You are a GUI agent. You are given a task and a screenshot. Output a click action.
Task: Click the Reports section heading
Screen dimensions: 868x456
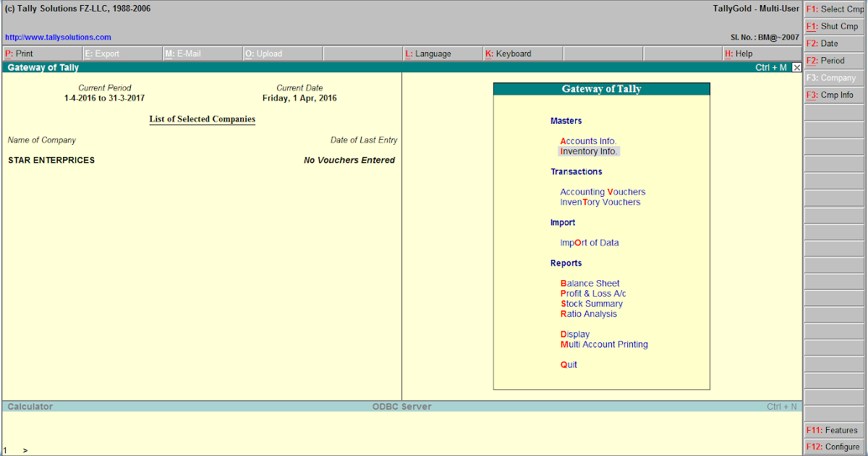(566, 263)
